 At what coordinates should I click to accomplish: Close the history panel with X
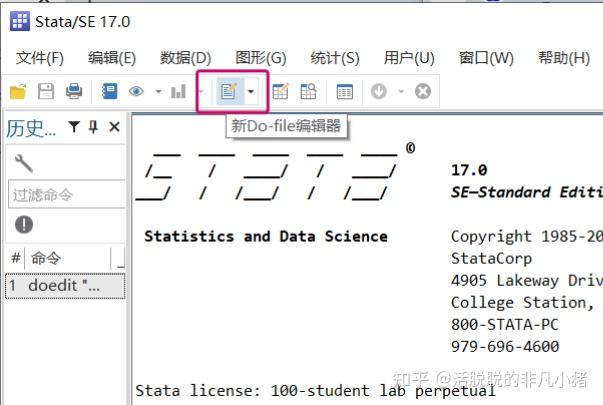pyautogui.click(x=115, y=127)
